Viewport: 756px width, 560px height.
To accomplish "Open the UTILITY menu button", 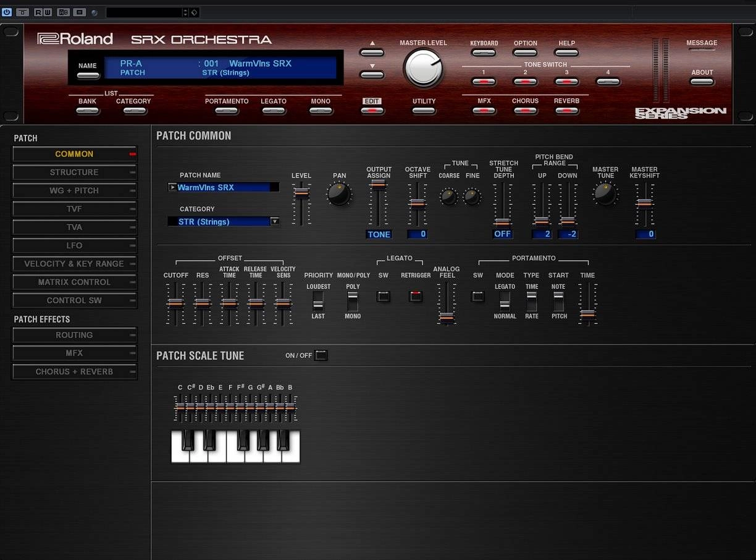I will [x=424, y=111].
